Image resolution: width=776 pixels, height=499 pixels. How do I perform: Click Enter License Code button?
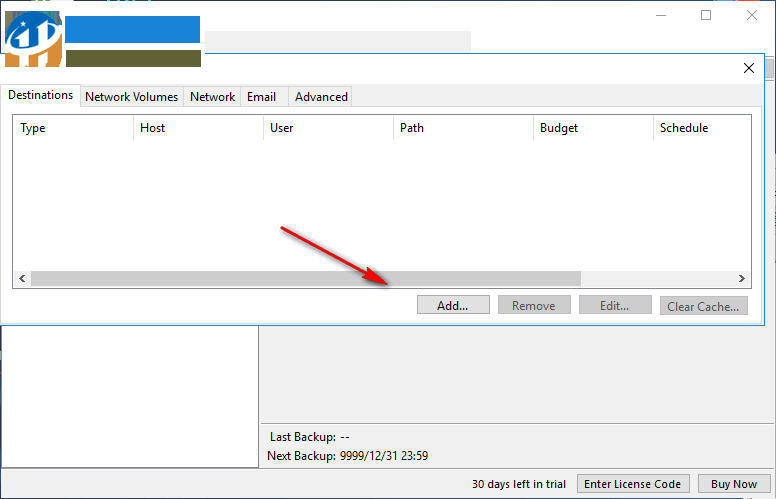click(633, 484)
